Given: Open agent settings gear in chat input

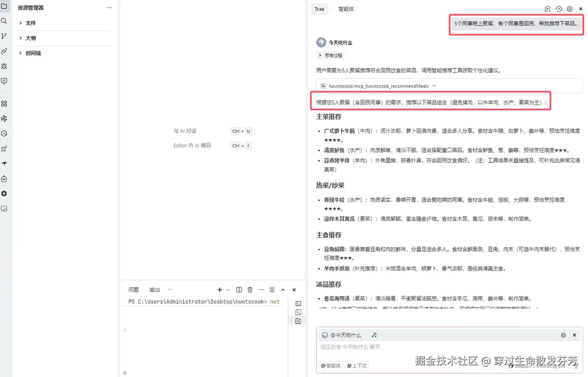Looking at the screenshot, I should [563, 335].
